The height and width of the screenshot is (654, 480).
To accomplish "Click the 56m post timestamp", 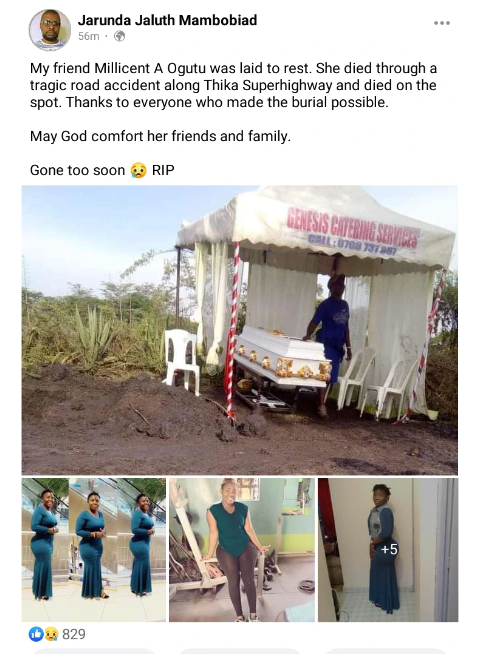I will [x=88, y=36].
